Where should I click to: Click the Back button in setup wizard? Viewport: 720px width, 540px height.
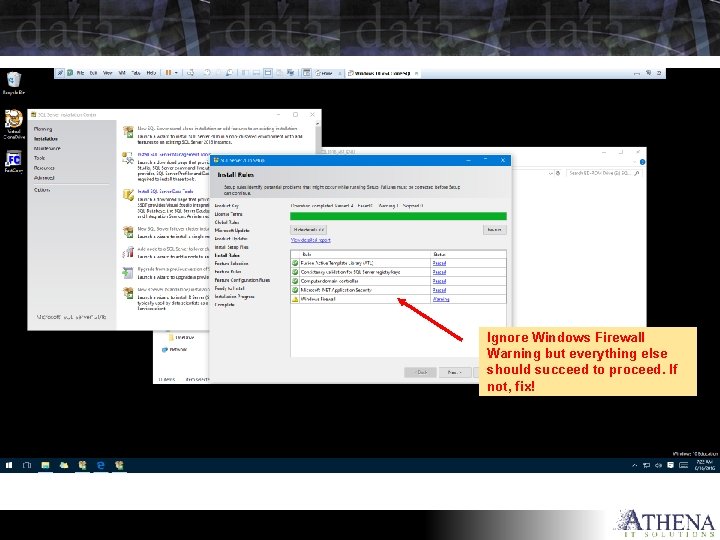click(420, 372)
